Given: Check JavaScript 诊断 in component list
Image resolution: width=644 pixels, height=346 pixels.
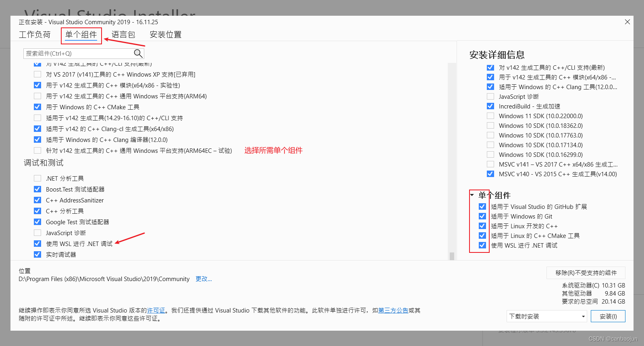Looking at the screenshot, I should pyautogui.click(x=37, y=233).
